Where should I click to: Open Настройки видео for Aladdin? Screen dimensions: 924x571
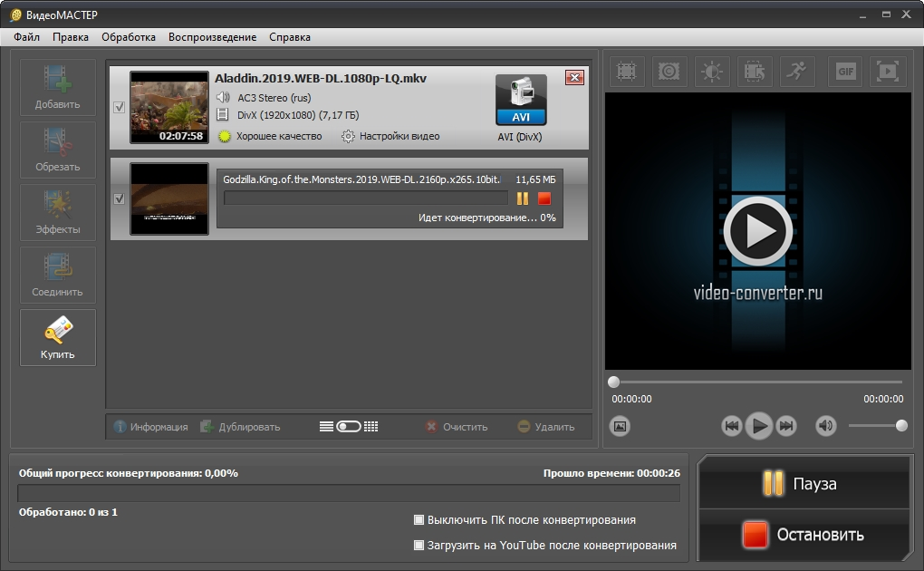(390, 136)
